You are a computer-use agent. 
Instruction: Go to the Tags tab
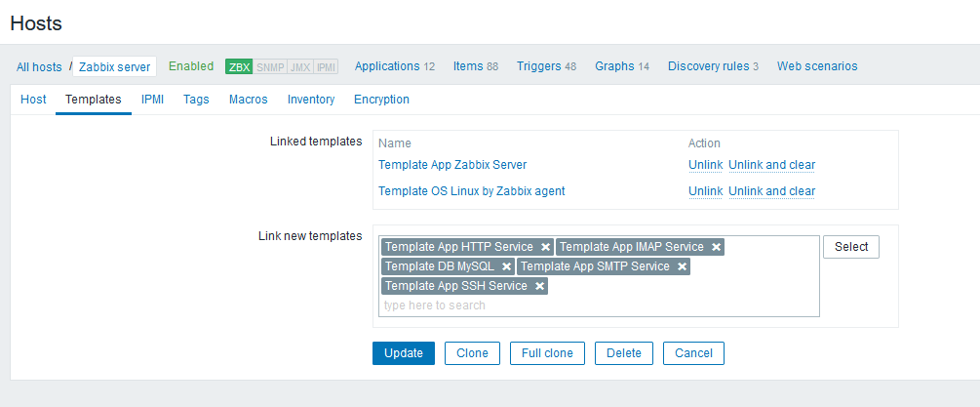point(196,100)
